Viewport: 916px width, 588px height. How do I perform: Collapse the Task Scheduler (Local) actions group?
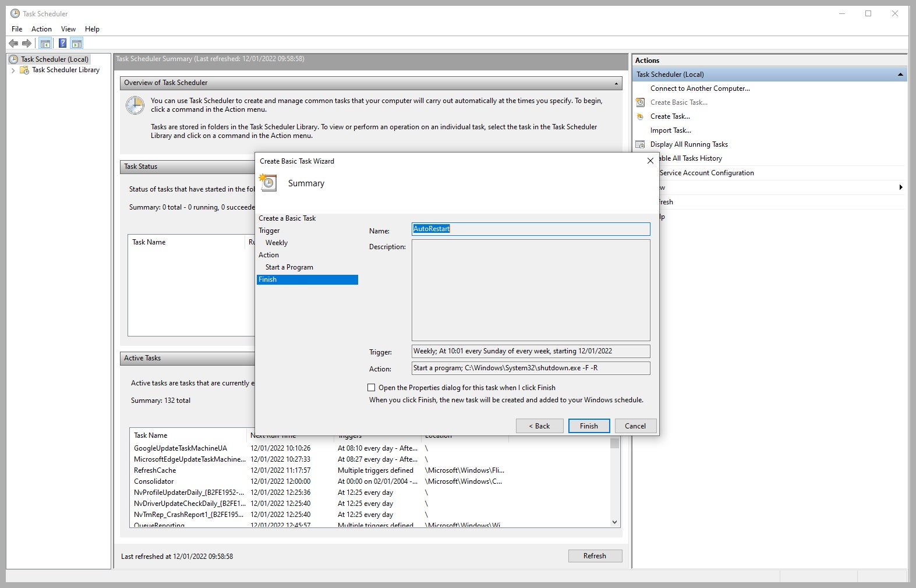click(x=900, y=75)
